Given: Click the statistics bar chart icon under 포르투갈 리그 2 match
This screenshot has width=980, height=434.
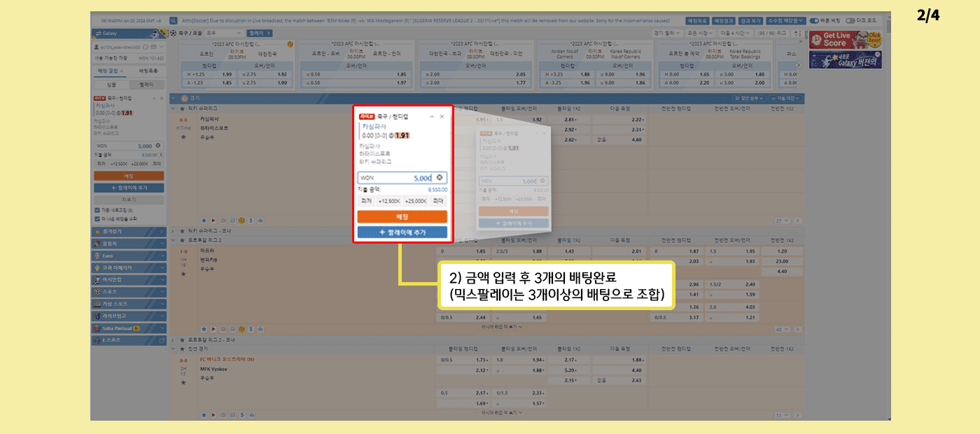Looking at the screenshot, I should pos(260,328).
